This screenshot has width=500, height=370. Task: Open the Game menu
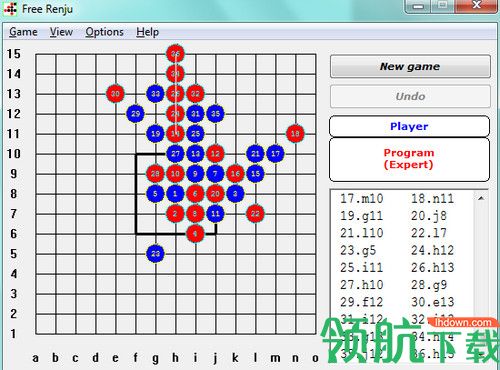click(23, 32)
